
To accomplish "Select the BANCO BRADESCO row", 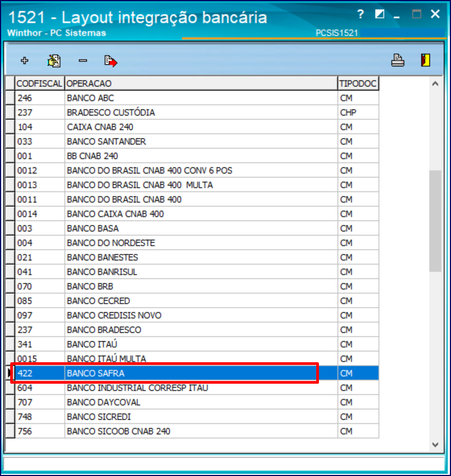I will tap(197, 330).
